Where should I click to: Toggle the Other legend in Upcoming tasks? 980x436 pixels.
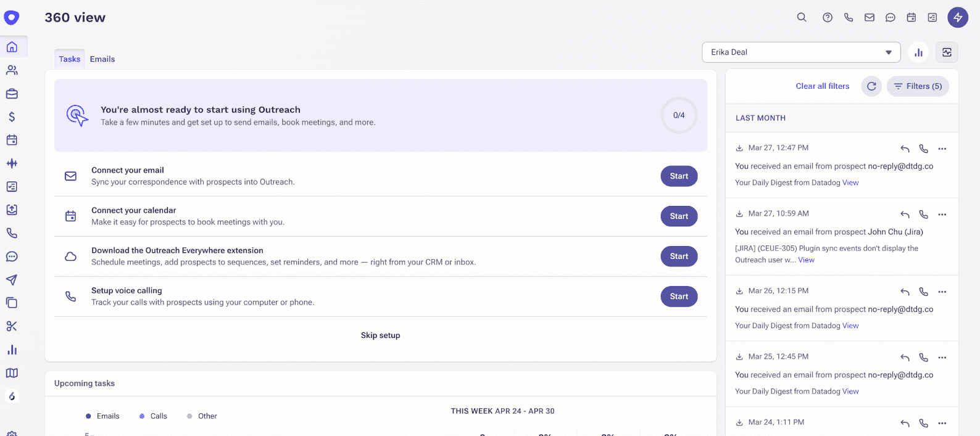202,416
